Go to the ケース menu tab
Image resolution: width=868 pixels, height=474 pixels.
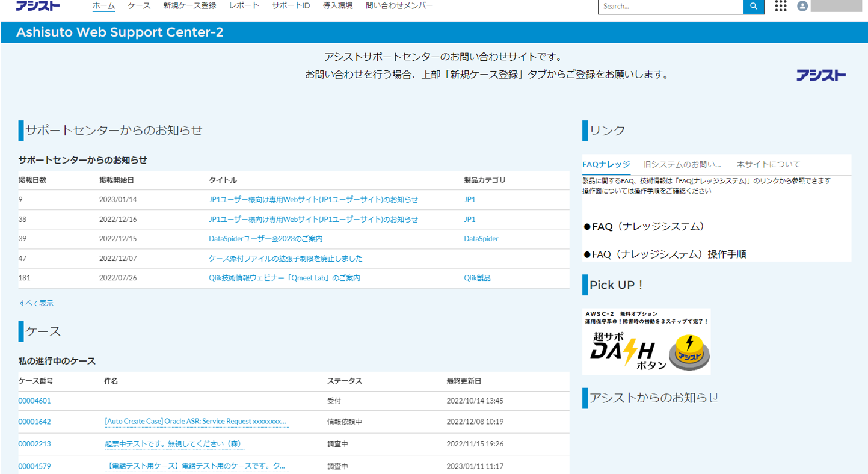(x=139, y=6)
